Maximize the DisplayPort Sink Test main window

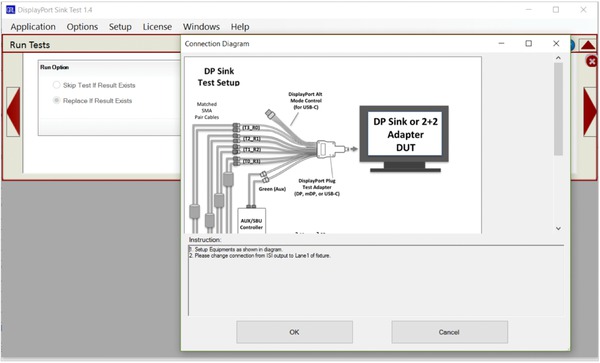coord(556,10)
